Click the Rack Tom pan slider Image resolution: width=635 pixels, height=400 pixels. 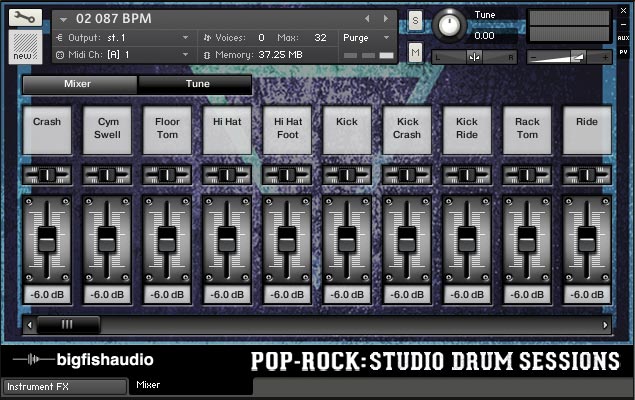pyautogui.click(x=527, y=175)
